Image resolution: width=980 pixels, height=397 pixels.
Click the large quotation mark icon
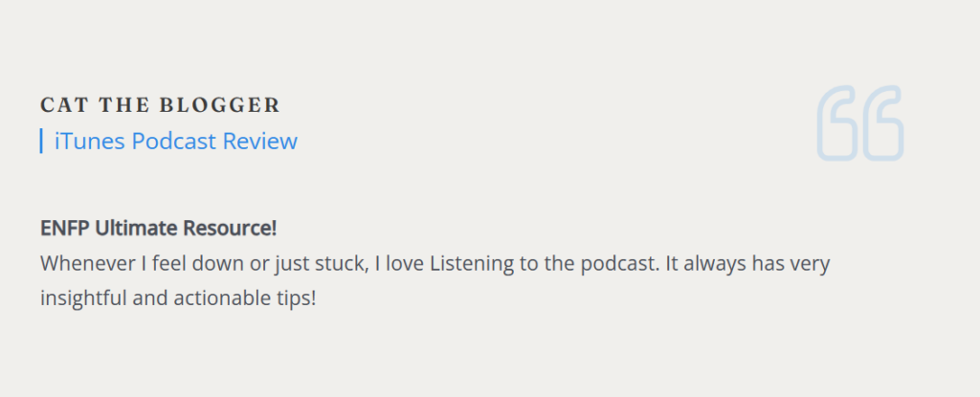[x=860, y=123]
